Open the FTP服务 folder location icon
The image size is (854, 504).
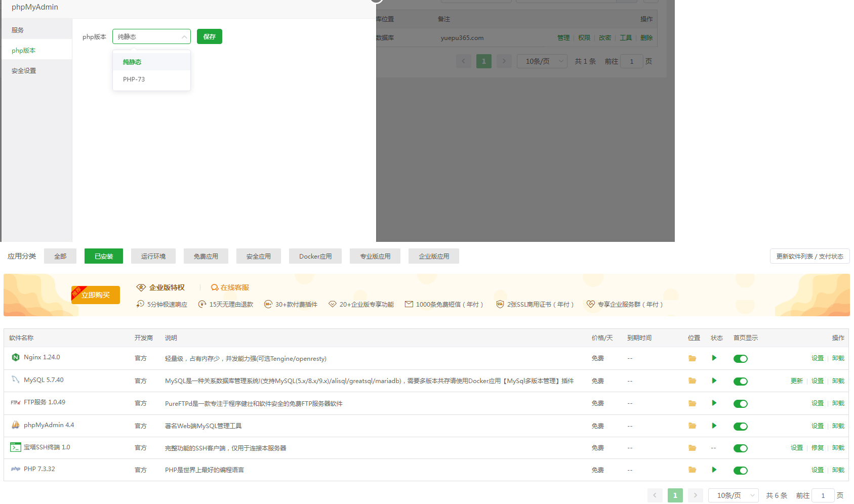click(x=692, y=403)
